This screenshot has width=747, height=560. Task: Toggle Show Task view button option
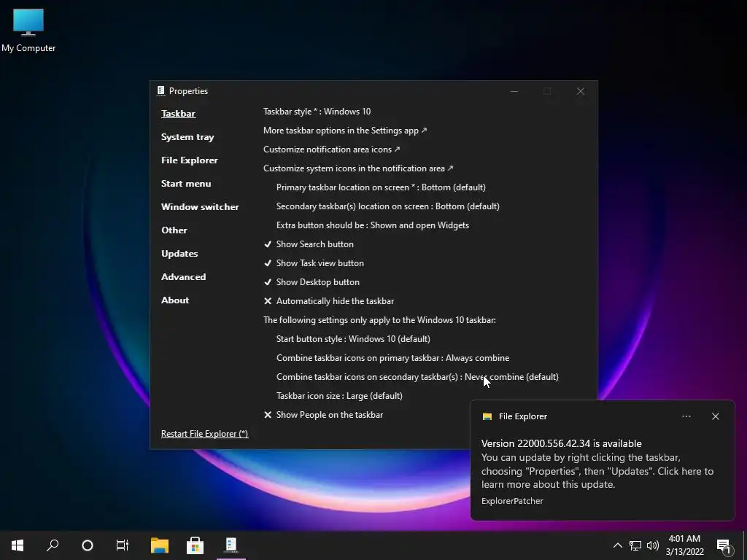coord(314,263)
